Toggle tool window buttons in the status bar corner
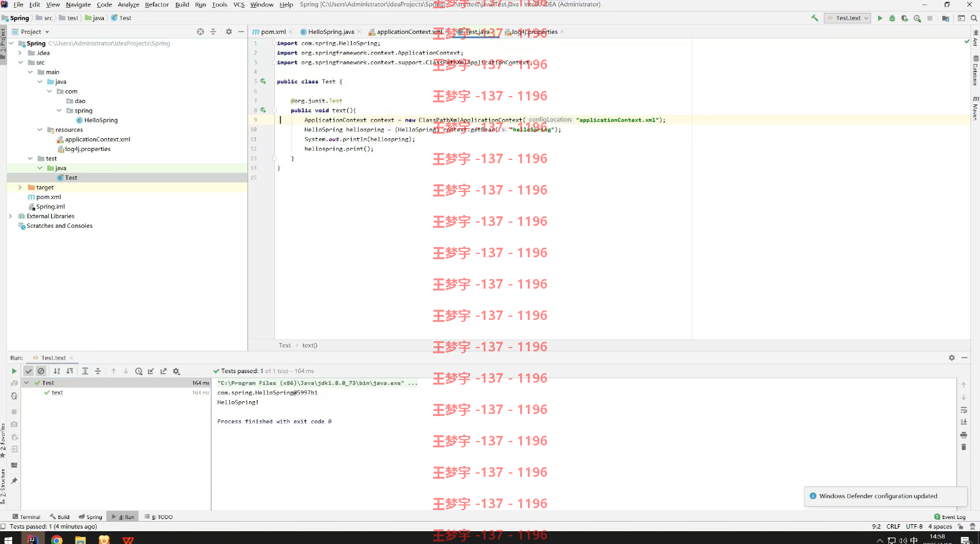The height and width of the screenshot is (544, 980). tap(4, 527)
